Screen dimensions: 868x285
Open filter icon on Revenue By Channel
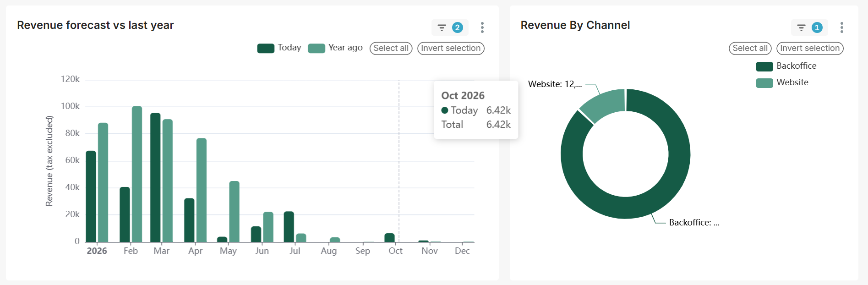click(x=801, y=28)
